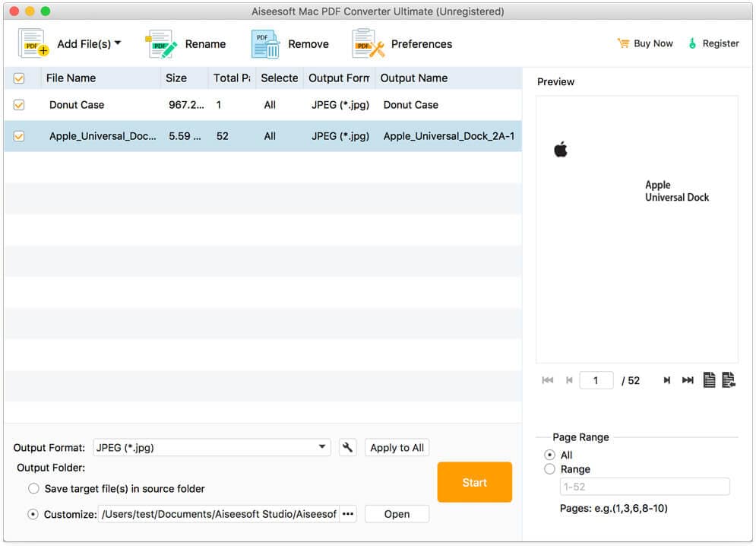Image resolution: width=756 pixels, height=546 pixels.
Task: Go to last page in preview
Action: tap(688, 379)
